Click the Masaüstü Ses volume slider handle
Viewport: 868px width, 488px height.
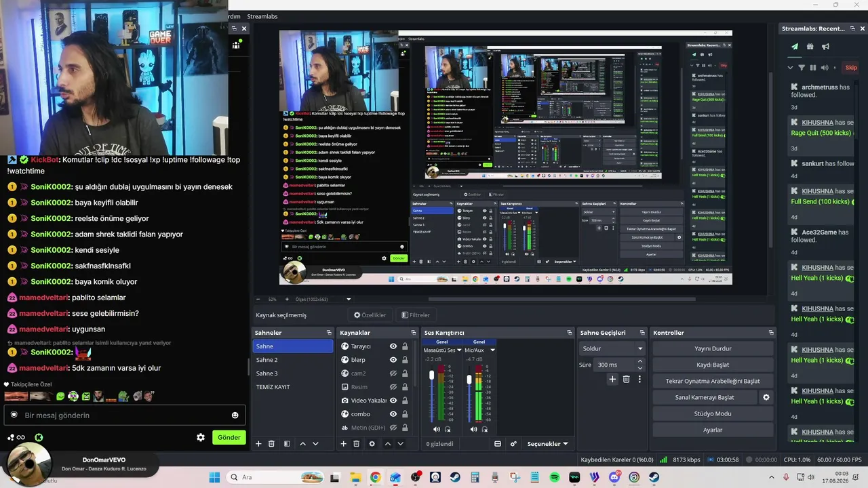432,375
